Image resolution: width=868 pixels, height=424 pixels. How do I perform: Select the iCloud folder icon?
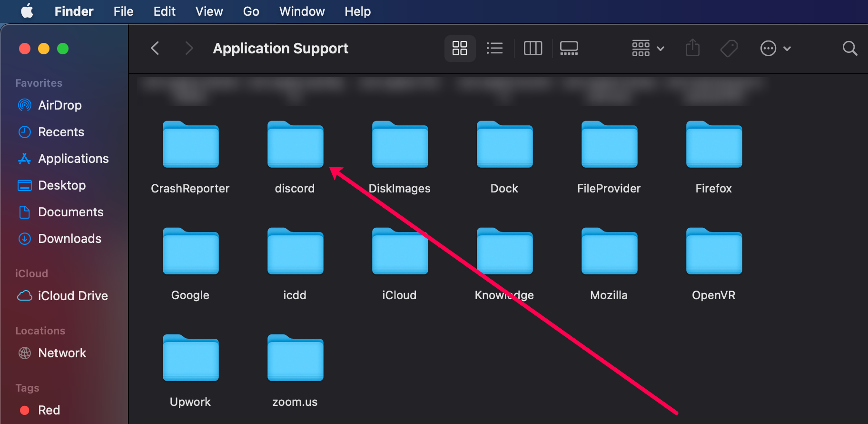click(x=400, y=251)
